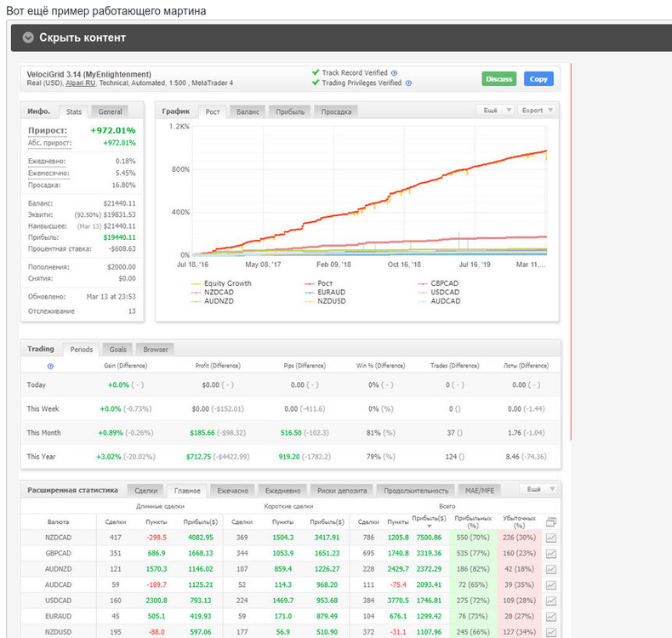Click the This Year row label
The height and width of the screenshot is (638, 672).
[41, 457]
